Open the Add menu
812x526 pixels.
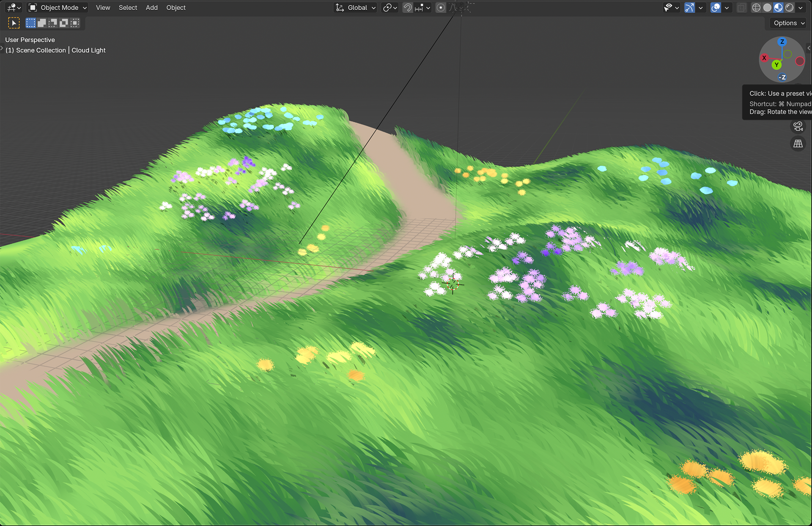151,8
